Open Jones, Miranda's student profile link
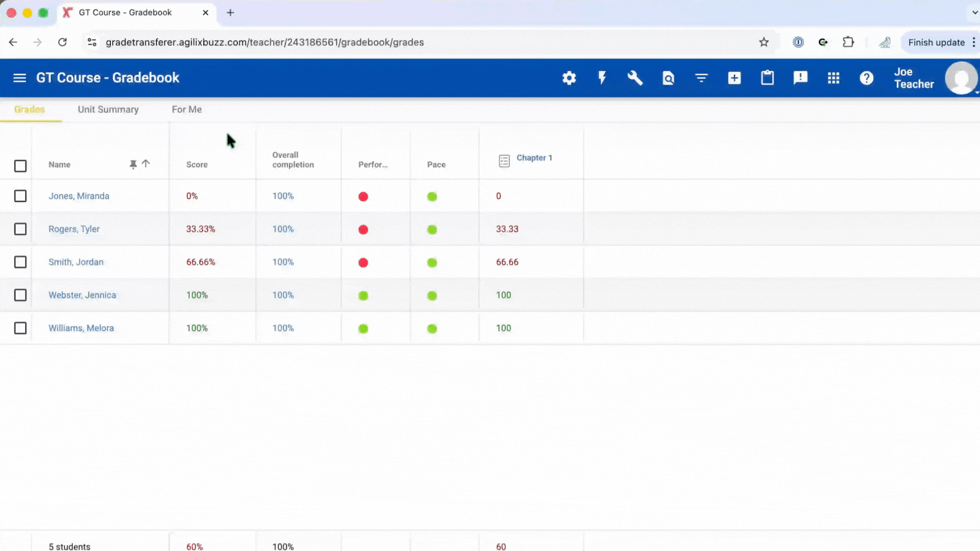 79,196
